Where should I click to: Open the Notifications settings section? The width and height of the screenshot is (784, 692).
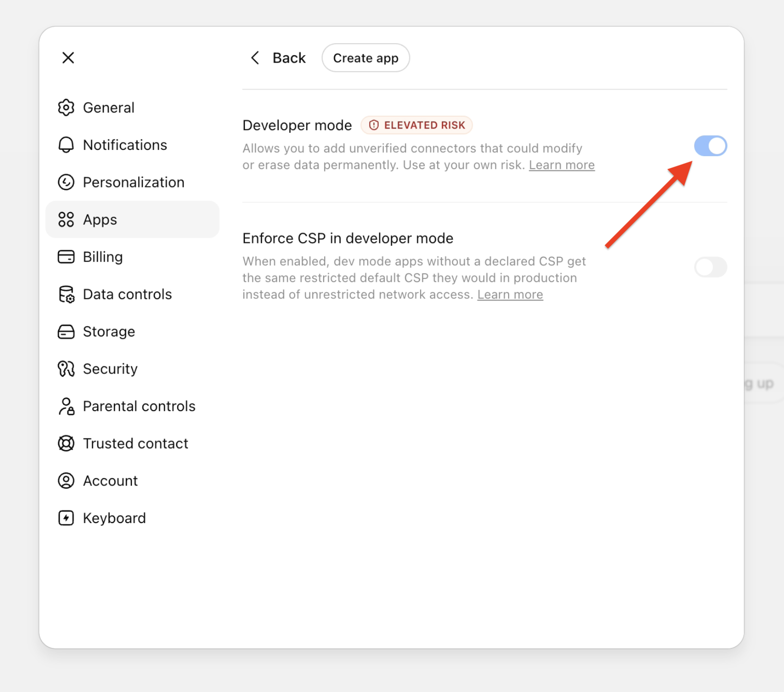[x=132, y=145]
